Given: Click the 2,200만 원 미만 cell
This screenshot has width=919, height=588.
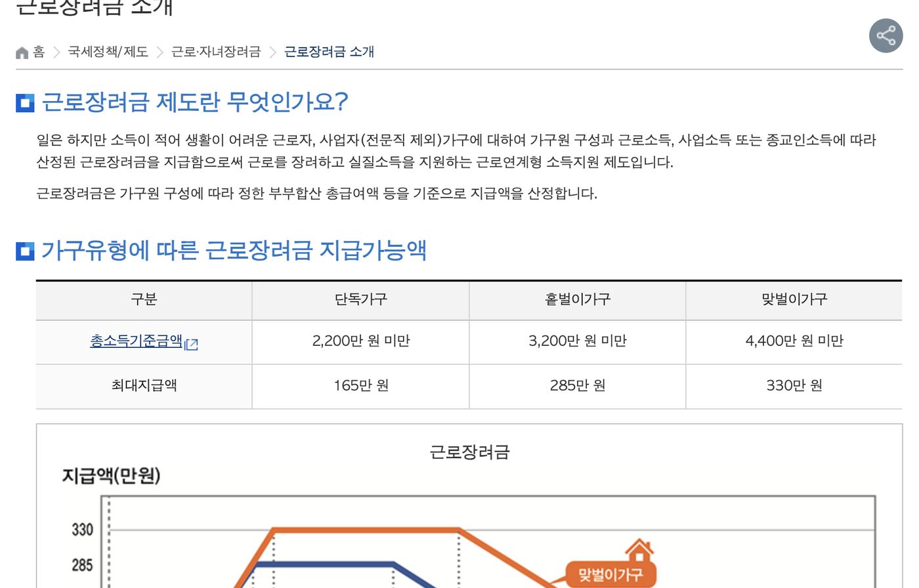Looking at the screenshot, I should [x=361, y=341].
